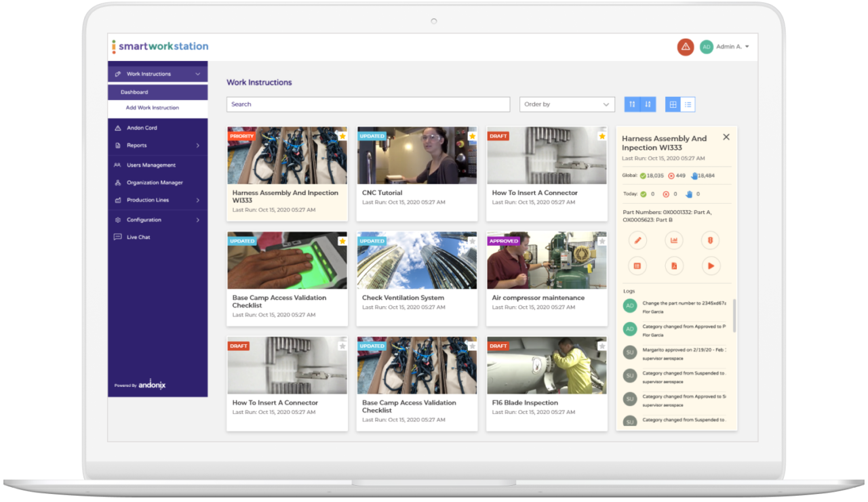Open the Order by dropdown
Screen dimensions: 868x502
click(567, 104)
